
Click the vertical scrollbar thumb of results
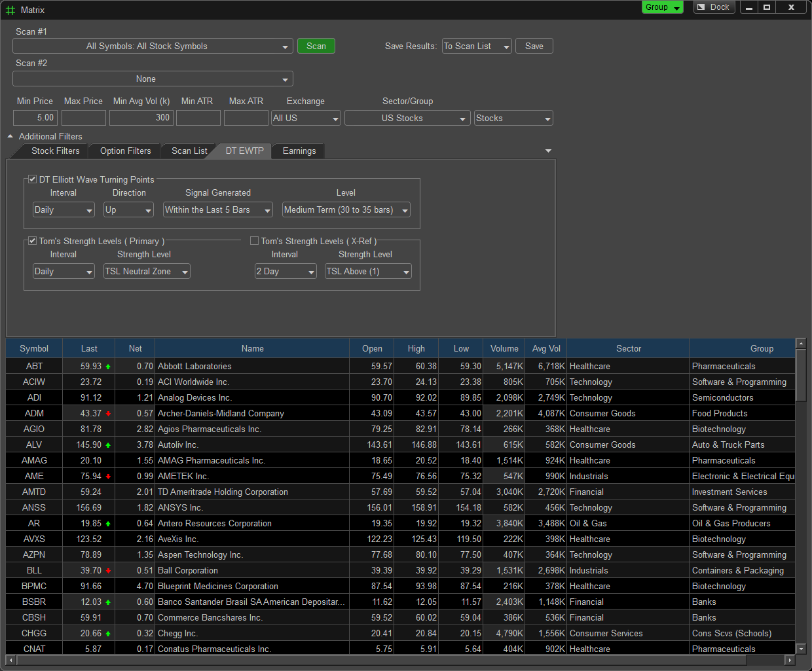tap(800, 375)
